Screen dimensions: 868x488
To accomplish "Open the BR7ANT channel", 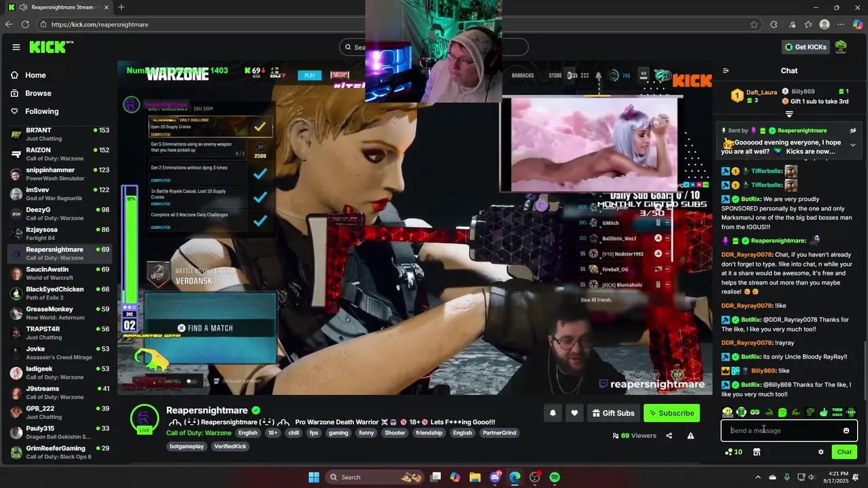I will pyautogui.click(x=60, y=134).
